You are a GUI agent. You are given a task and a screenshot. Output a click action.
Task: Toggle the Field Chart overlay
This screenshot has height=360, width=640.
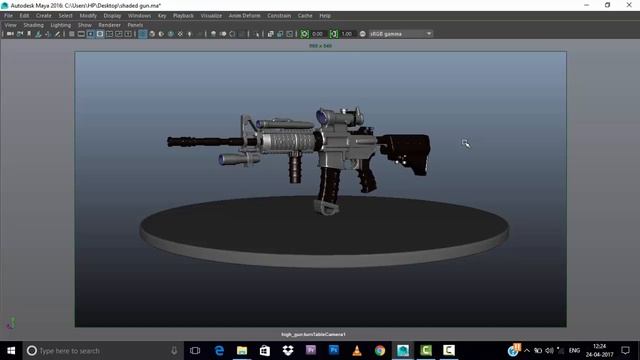point(109,34)
